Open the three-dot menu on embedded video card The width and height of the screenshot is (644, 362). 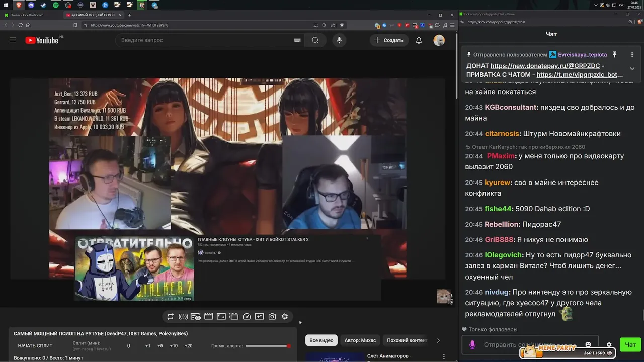click(367, 239)
